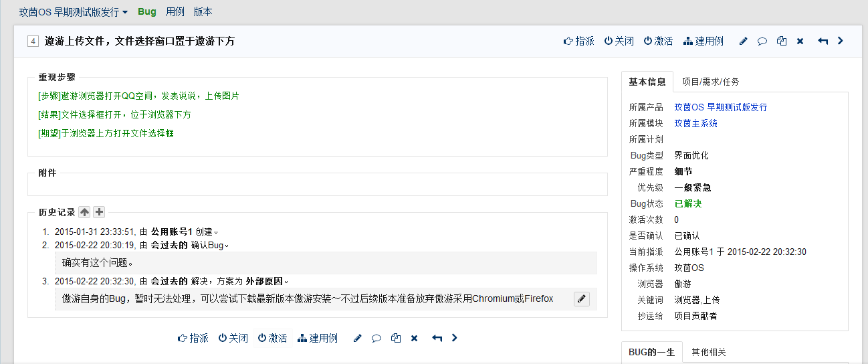Image resolution: width=868 pixels, height=364 pixels.
Task: Switch to the 其他相关 tab
Action: coord(708,352)
